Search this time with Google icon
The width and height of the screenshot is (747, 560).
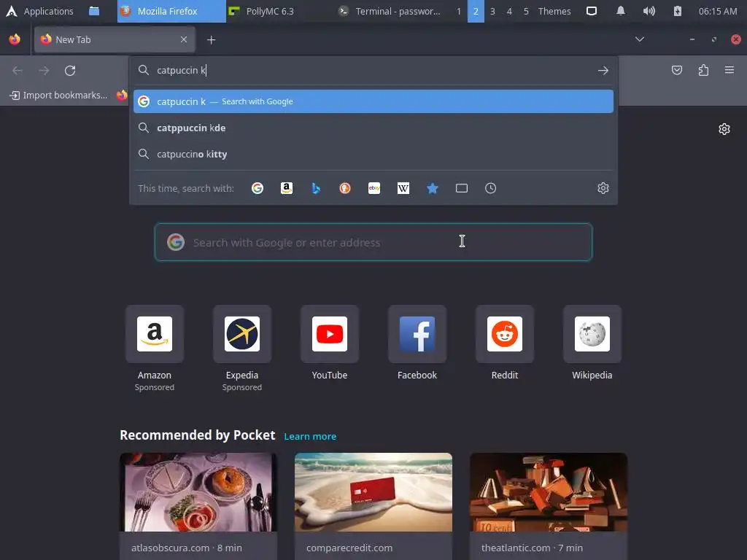258,188
